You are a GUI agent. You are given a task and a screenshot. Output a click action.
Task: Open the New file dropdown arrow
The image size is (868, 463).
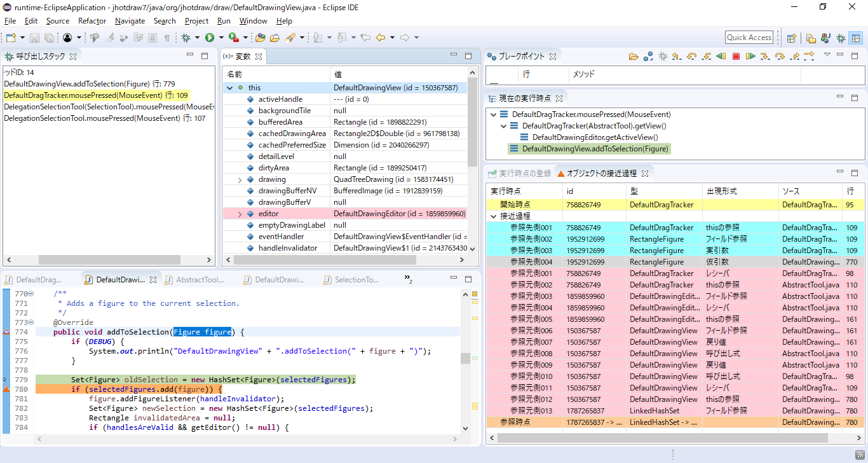22,38
